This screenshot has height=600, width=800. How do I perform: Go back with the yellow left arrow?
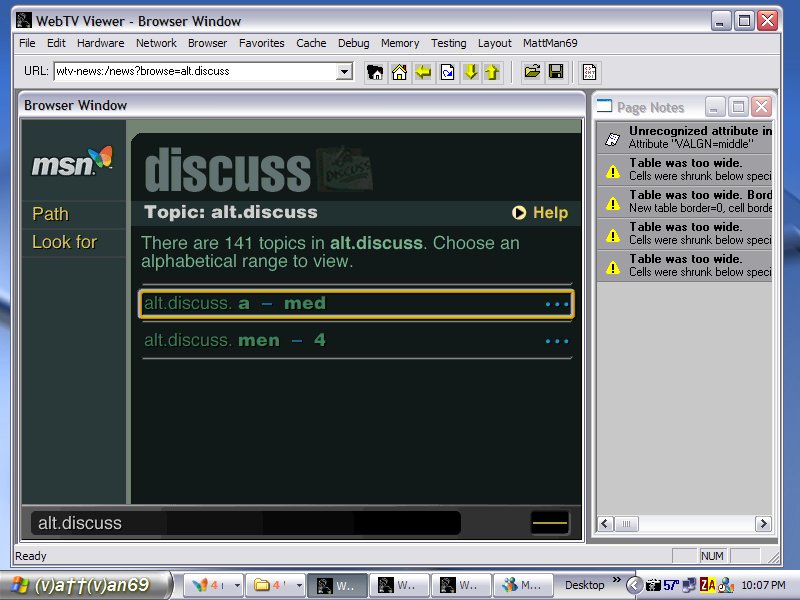(x=423, y=72)
